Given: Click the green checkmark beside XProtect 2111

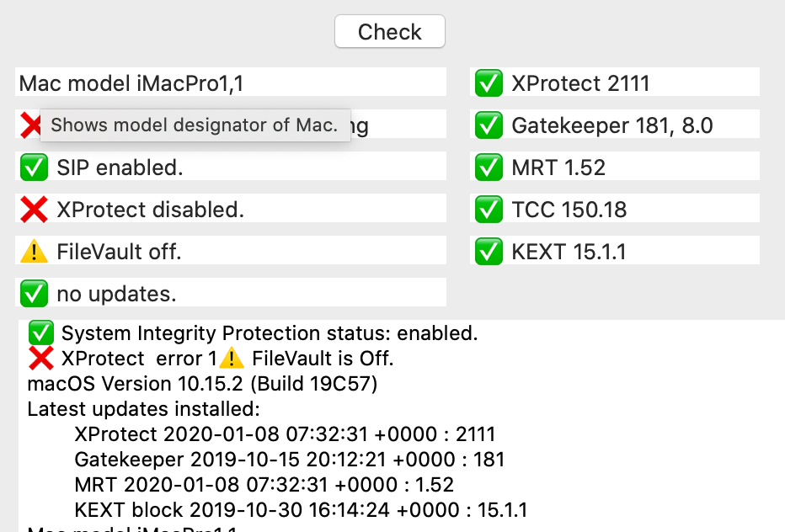Looking at the screenshot, I should coord(488,83).
